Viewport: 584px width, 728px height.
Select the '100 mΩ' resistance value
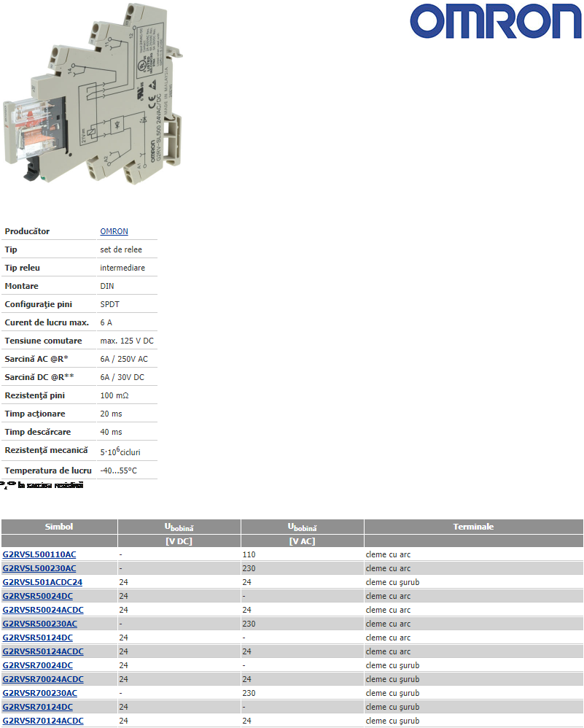[x=114, y=395]
